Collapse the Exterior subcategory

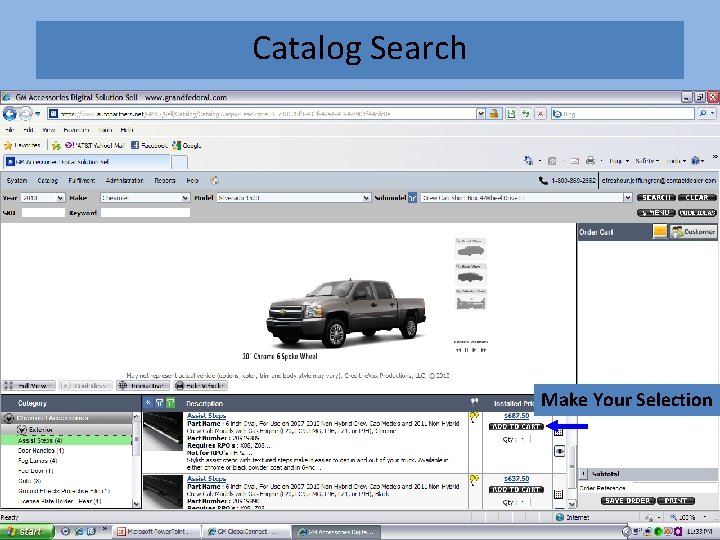click(22, 430)
